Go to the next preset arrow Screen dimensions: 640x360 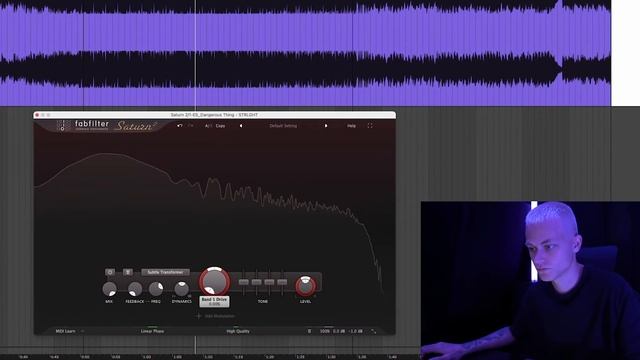click(326, 126)
